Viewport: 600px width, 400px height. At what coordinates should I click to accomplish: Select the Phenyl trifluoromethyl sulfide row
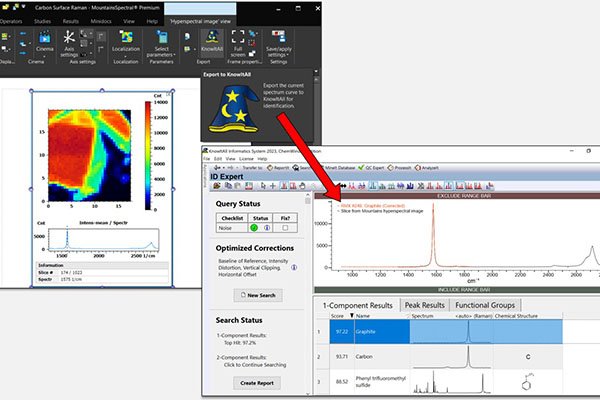439,382
